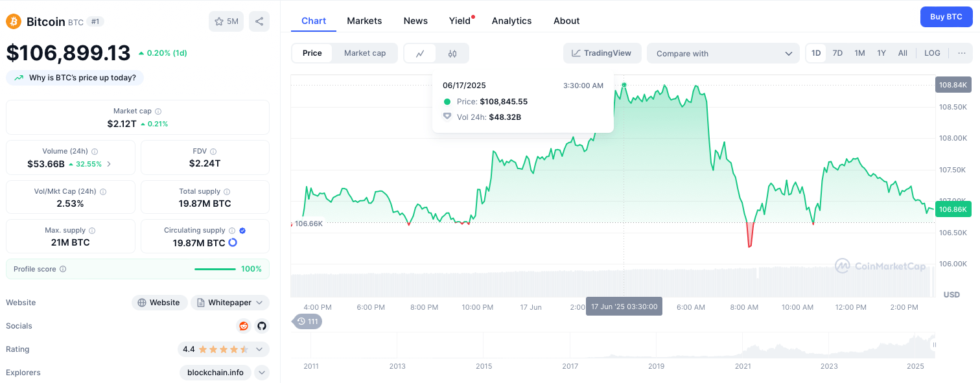Click the 106.86K current price label
Screen dimensions: 980x383
953,209
